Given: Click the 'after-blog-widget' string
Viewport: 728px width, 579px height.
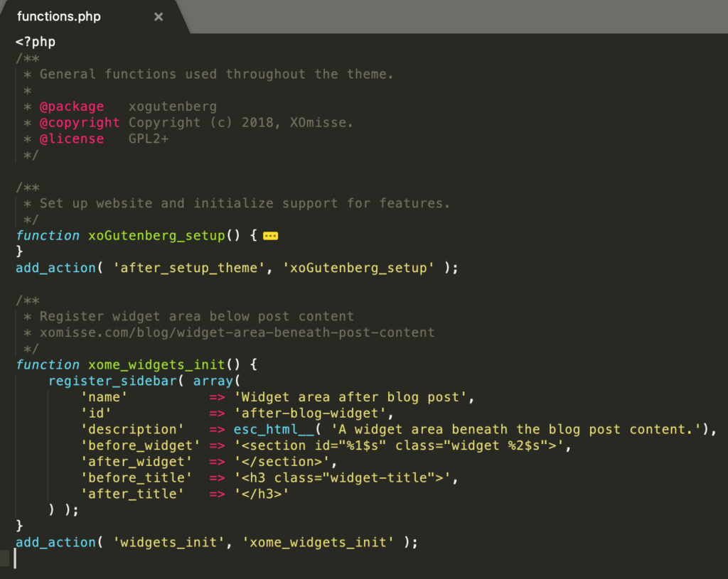Looking at the screenshot, I should (310, 413).
